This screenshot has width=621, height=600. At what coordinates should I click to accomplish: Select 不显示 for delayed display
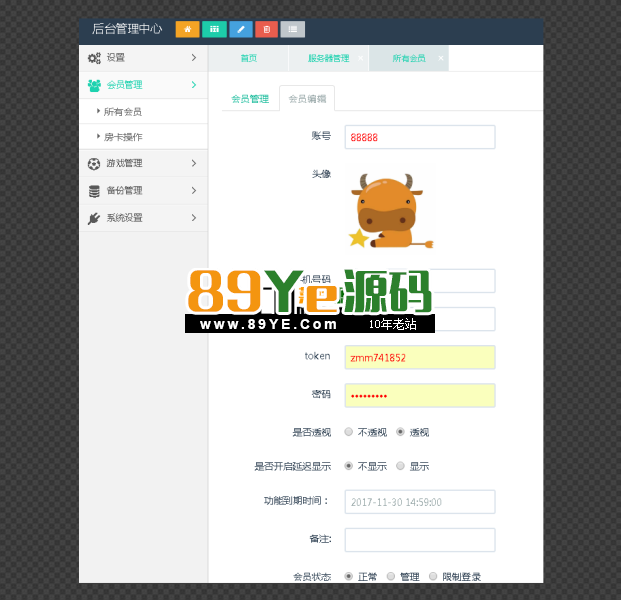349,466
